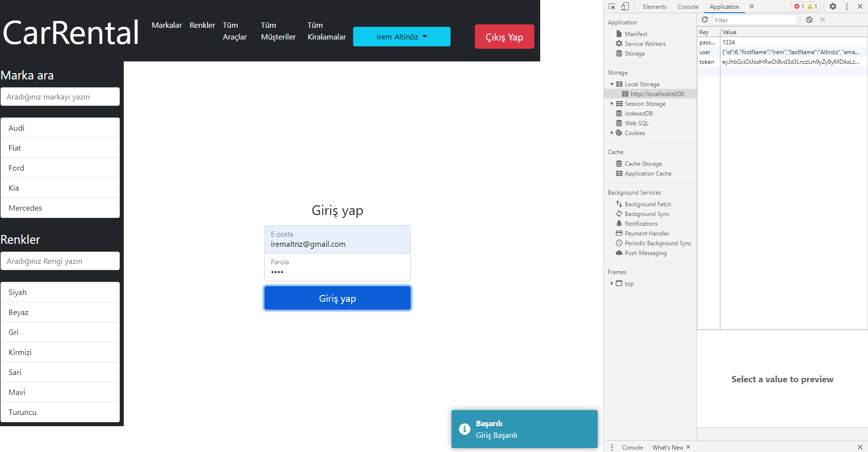Click the info icon on the success toast
Image resolution: width=868 pixels, height=452 pixels.
465,429
